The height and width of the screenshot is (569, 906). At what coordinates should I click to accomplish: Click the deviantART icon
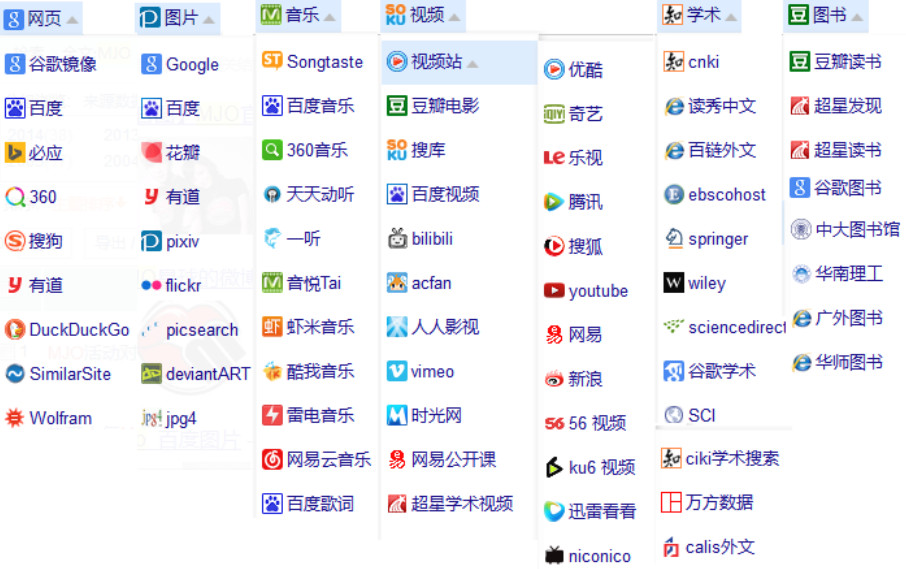pyautogui.click(x=151, y=374)
